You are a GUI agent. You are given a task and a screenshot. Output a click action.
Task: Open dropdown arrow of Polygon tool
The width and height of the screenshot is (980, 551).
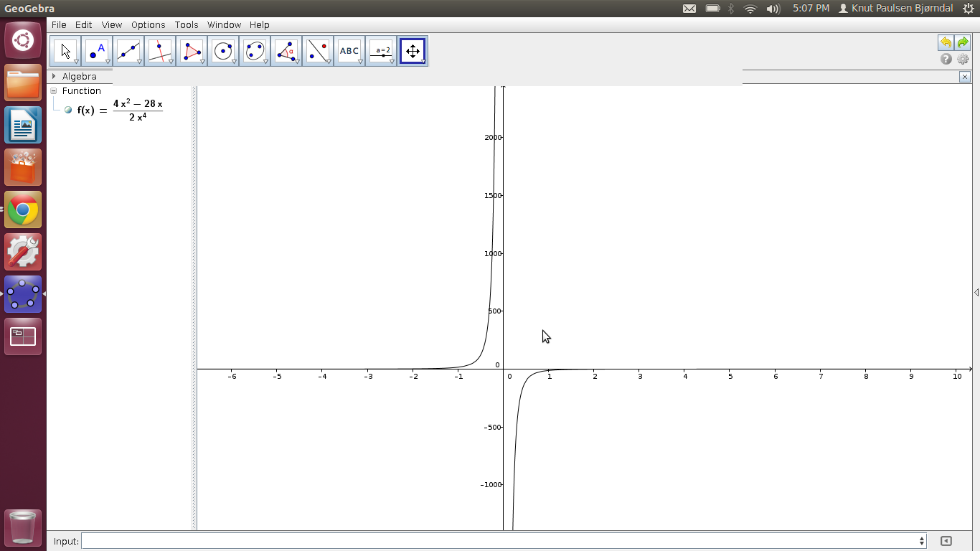(202, 62)
